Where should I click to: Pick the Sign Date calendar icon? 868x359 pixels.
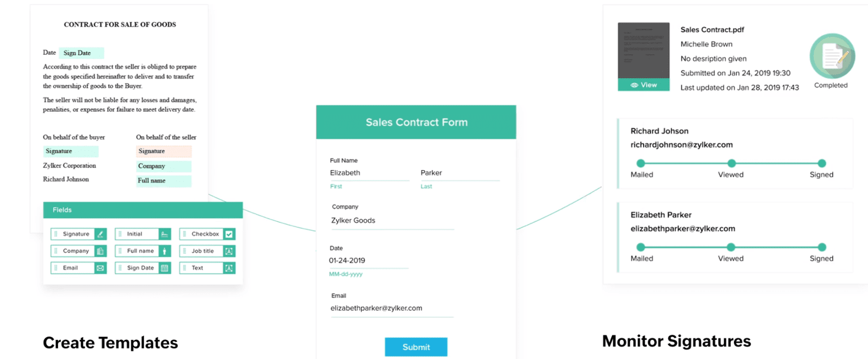tap(165, 268)
